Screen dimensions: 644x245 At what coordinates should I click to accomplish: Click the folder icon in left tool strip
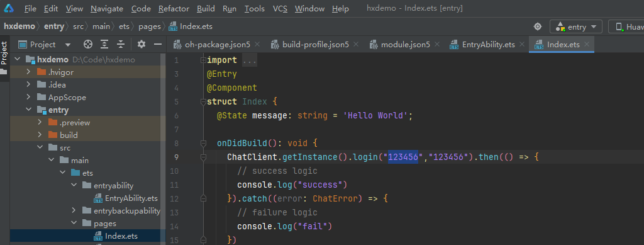4,72
